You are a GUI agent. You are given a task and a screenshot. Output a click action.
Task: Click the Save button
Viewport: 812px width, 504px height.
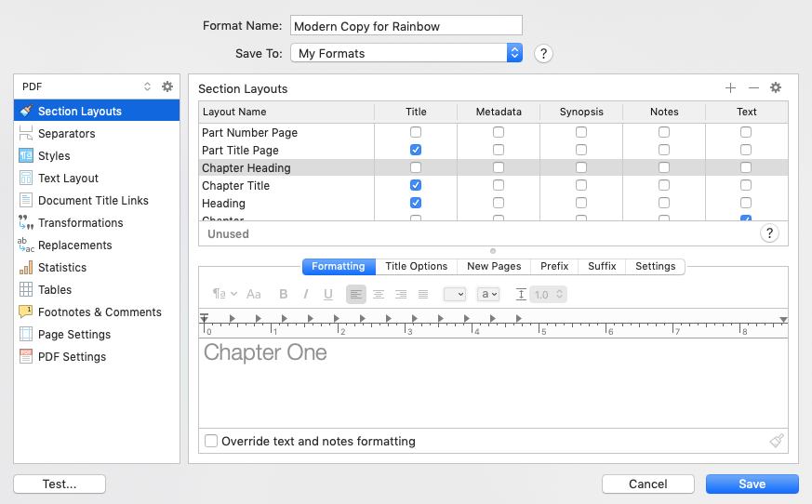(x=752, y=484)
